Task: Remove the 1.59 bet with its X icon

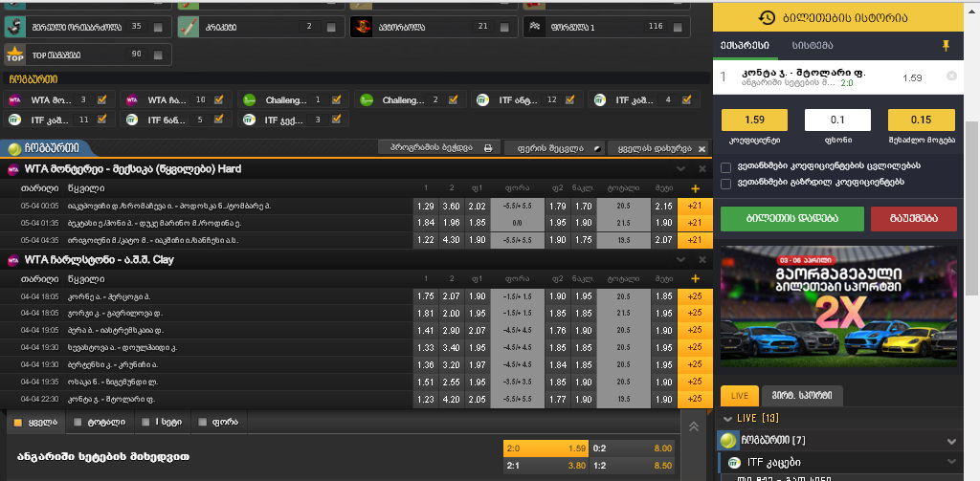Action: click(951, 76)
